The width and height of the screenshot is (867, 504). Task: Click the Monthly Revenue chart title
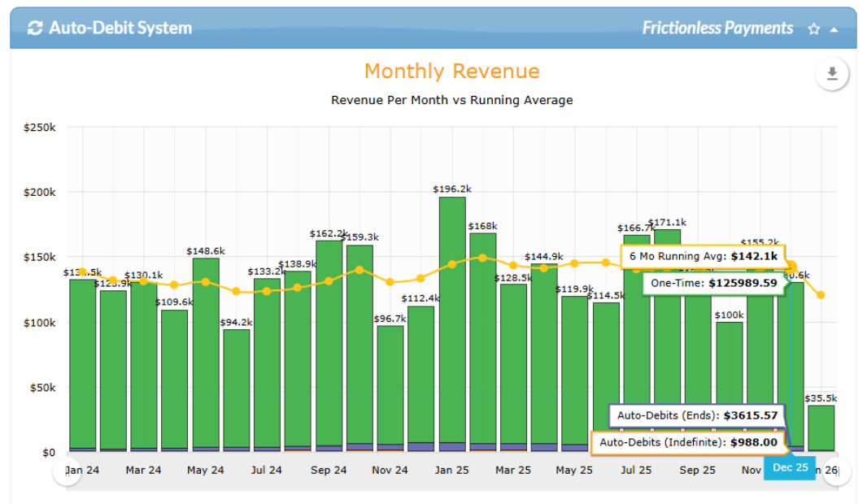(451, 72)
